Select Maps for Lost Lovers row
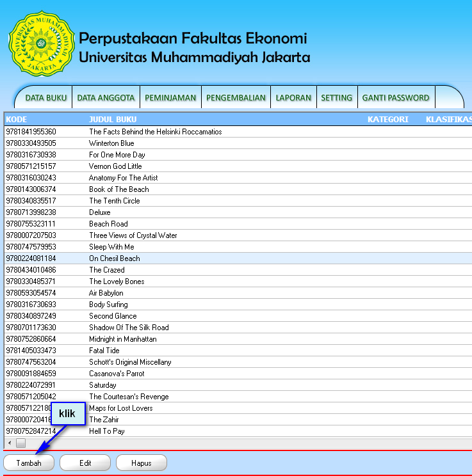 (x=238, y=409)
